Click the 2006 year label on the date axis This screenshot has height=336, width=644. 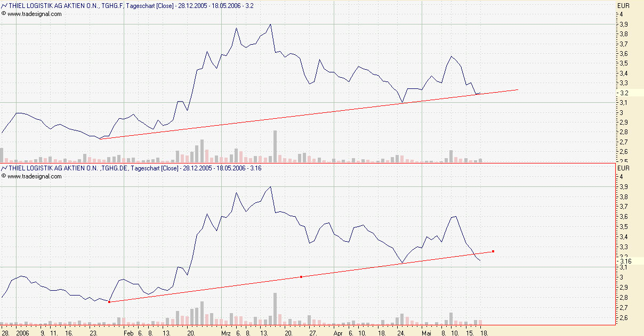(22, 332)
